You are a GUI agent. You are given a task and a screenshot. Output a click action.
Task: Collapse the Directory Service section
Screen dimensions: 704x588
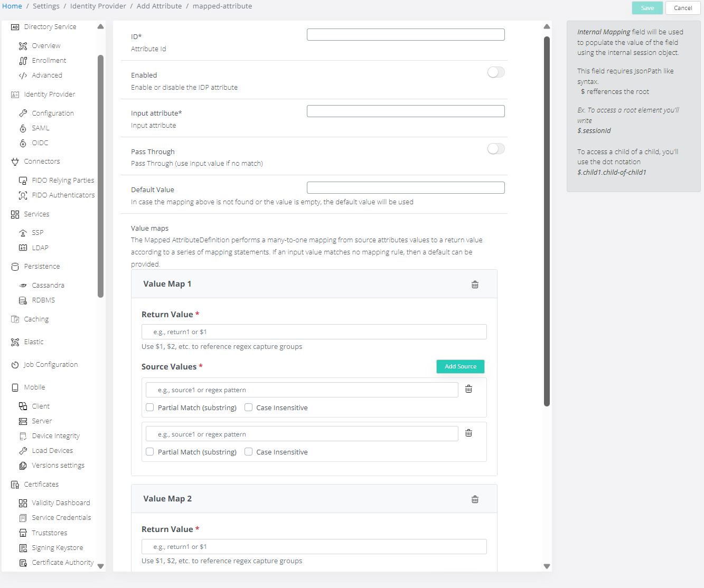100,27
